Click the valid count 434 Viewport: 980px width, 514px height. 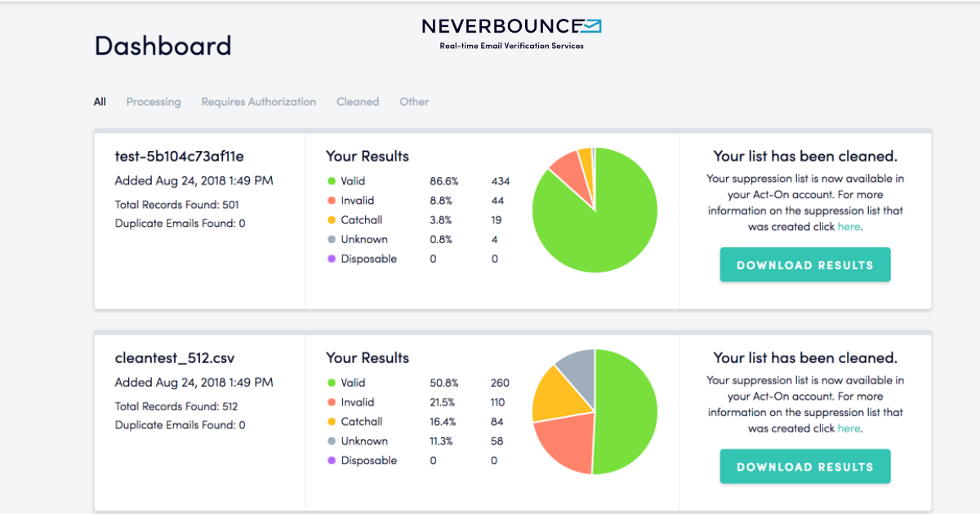(x=501, y=181)
